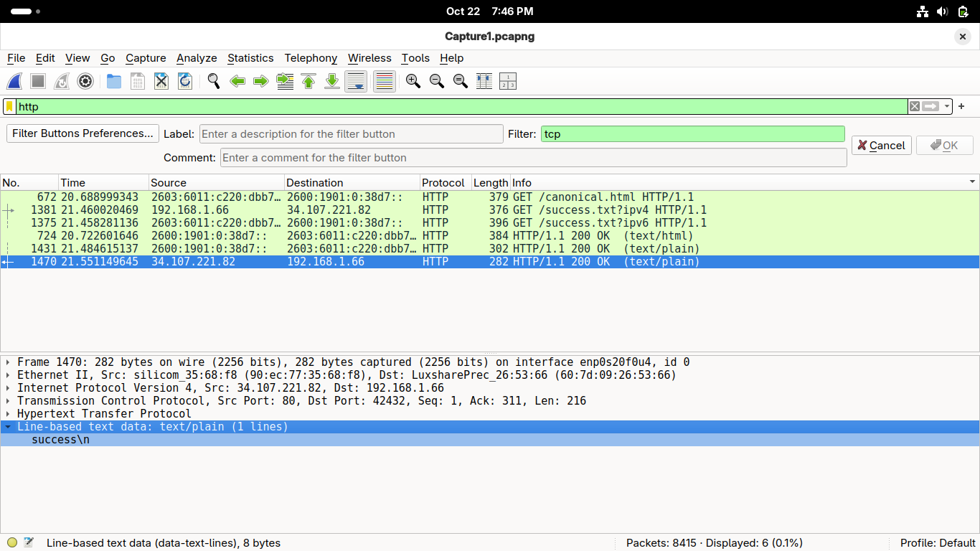Toggle packet colorization button
The height and width of the screenshot is (551, 980).
pyautogui.click(x=385, y=82)
